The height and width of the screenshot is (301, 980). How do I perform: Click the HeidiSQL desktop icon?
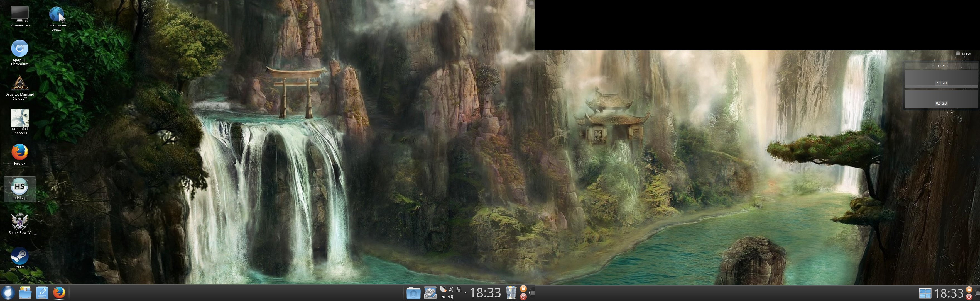[19, 187]
